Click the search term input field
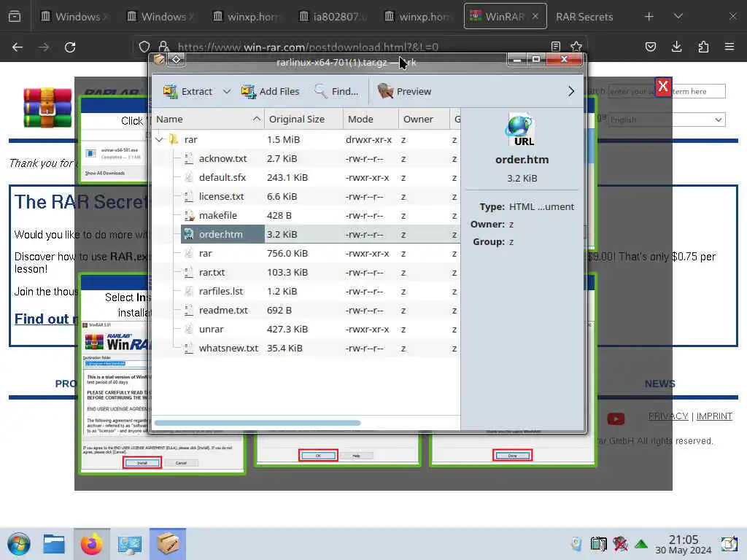 pyautogui.click(x=667, y=91)
